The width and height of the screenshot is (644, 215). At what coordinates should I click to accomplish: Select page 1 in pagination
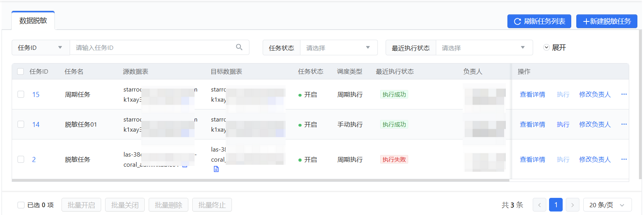click(x=556, y=205)
